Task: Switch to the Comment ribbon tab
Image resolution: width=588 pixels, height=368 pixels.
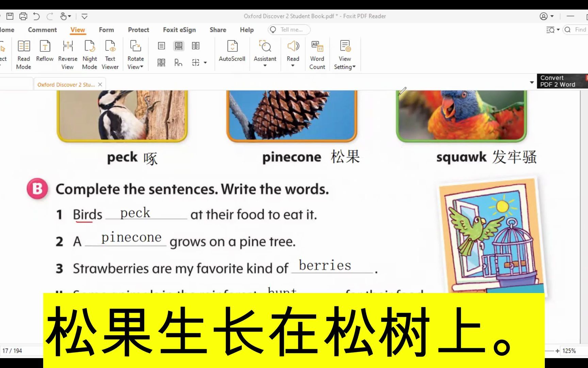Action: (x=42, y=30)
